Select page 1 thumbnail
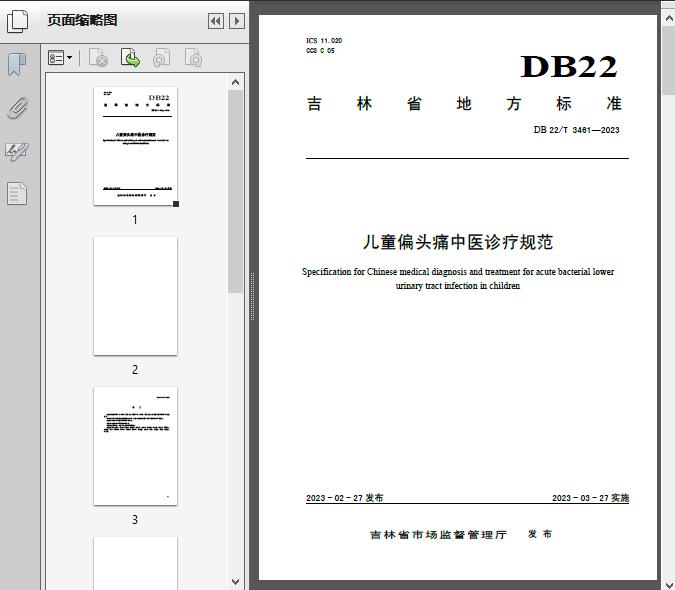This screenshot has width=675, height=590. [135, 146]
